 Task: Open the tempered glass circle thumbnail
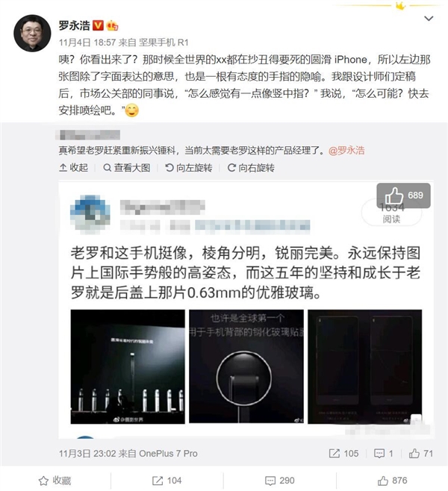246,366
